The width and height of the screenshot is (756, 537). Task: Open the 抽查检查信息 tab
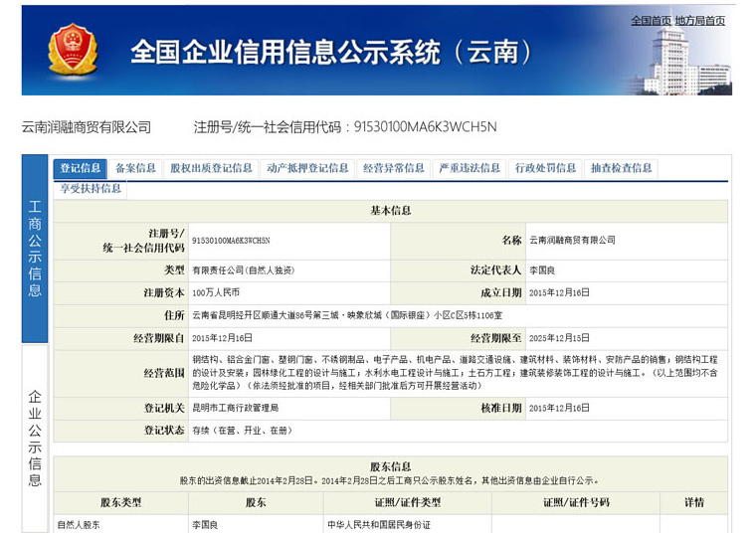(x=621, y=168)
